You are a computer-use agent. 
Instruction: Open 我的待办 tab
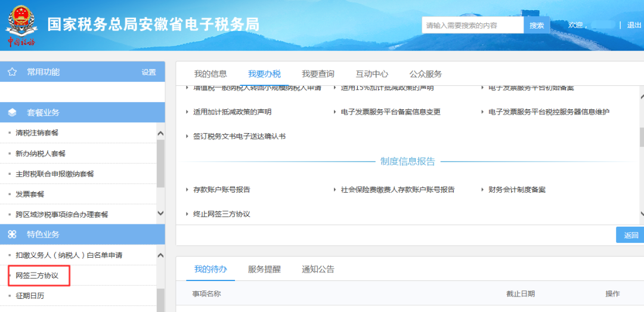(210, 269)
